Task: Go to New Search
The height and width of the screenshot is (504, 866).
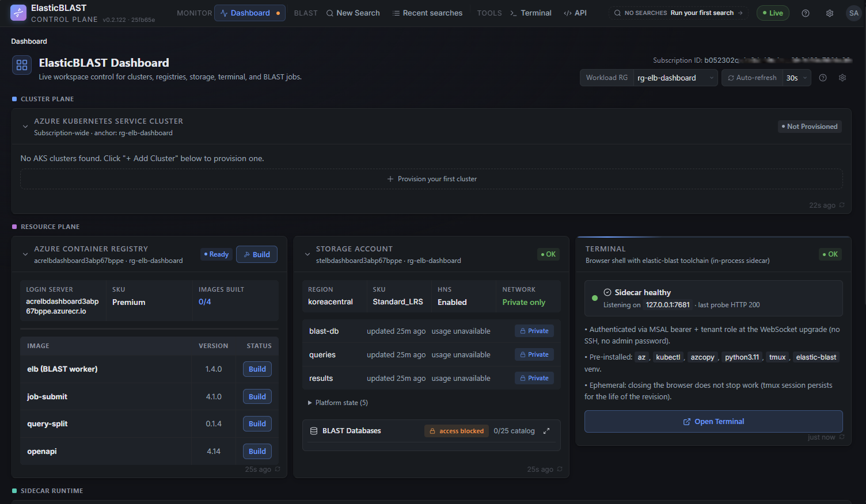Action: pyautogui.click(x=353, y=13)
